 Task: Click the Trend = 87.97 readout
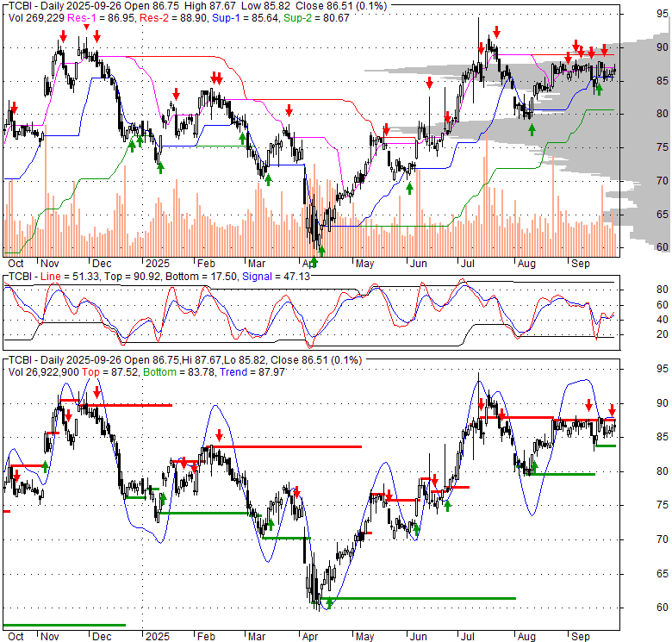coord(252,372)
